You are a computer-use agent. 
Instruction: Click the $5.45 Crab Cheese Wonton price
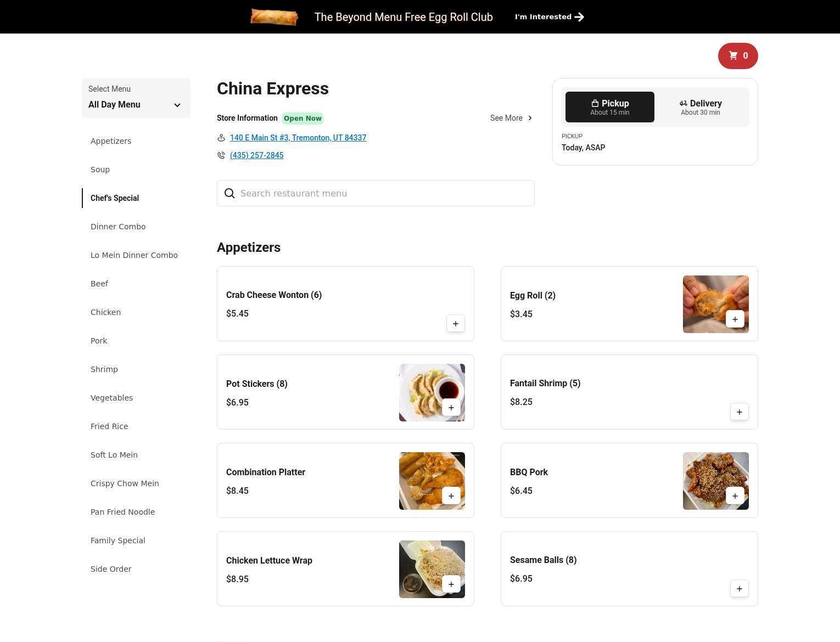click(x=237, y=314)
